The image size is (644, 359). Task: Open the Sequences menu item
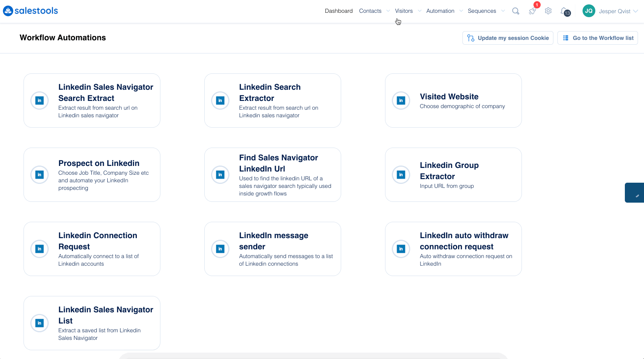(482, 11)
